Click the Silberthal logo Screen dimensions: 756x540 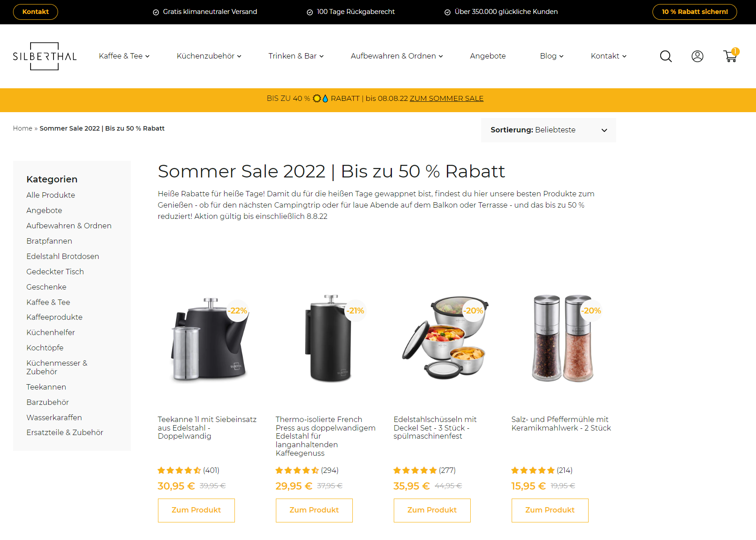click(x=45, y=56)
